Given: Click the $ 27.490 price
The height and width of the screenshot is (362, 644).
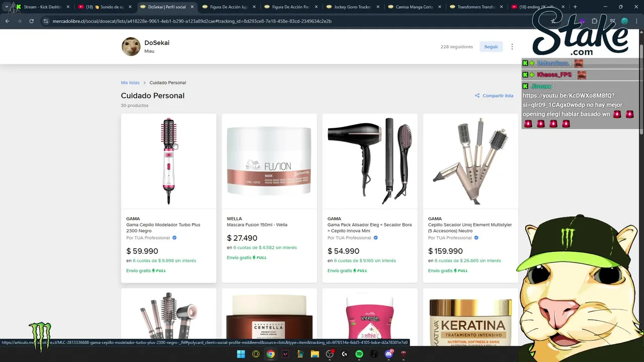Looking at the screenshot, I should [242, 238].
